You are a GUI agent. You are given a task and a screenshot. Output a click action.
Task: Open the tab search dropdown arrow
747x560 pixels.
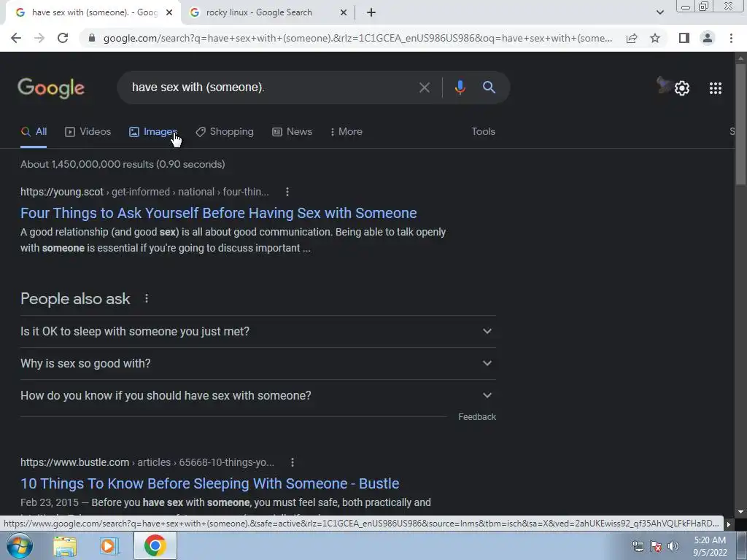click(x=659, y=12)
